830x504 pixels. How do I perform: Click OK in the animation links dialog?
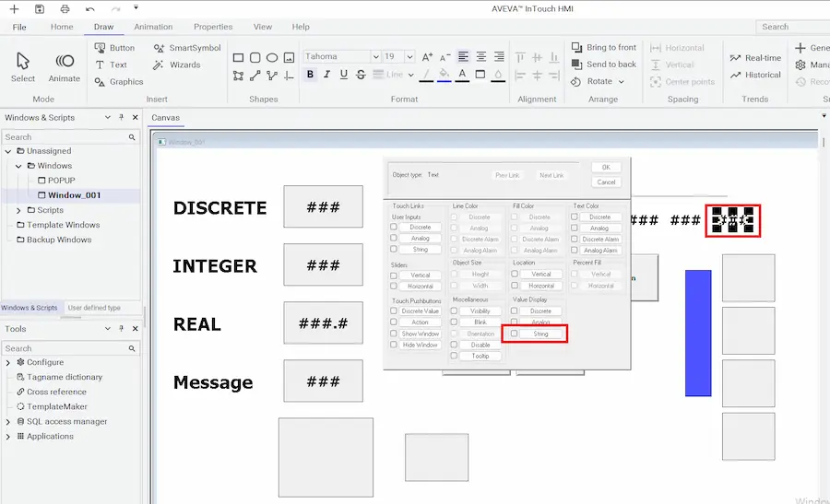click(606, 167)
